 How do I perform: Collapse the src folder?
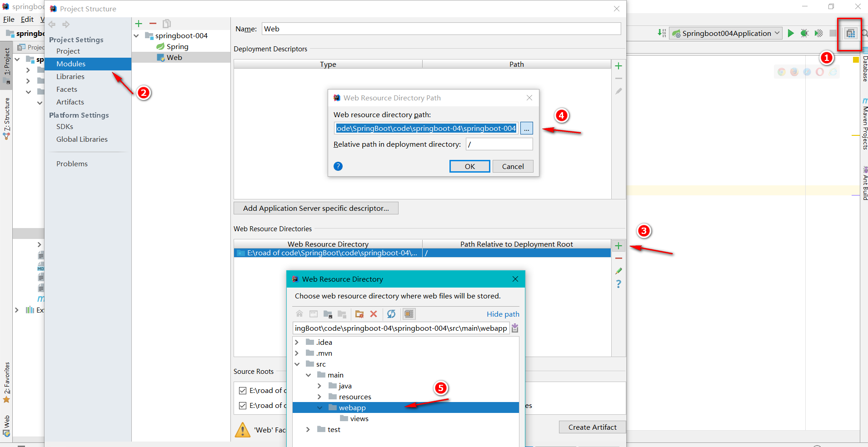pyautogui.click(x=297, y=364)
